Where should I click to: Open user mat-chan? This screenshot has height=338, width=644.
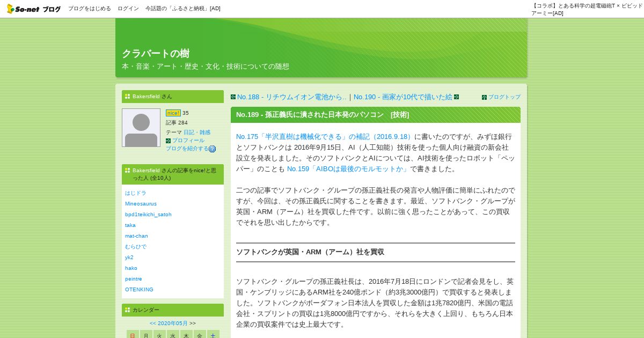(137, 236)
